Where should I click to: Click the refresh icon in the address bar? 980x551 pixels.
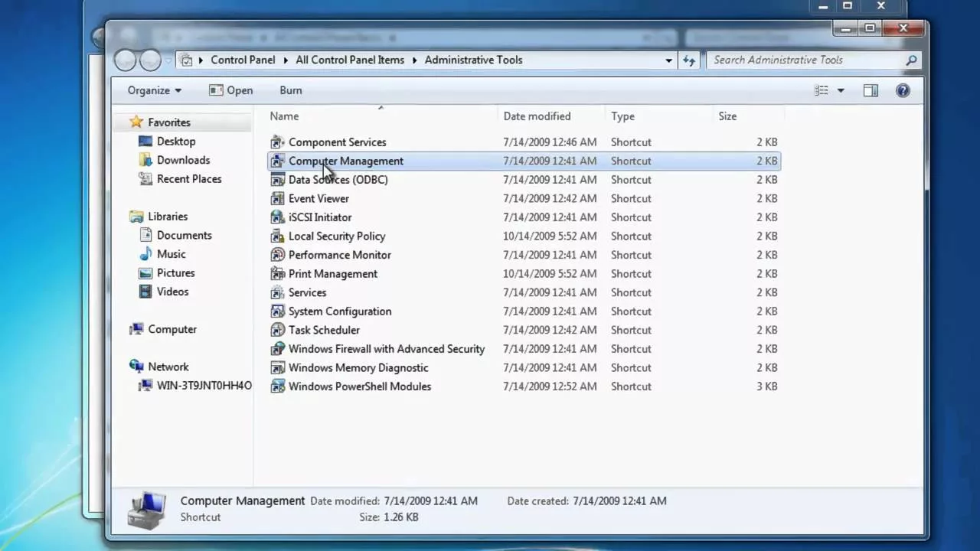click(688, 60)
